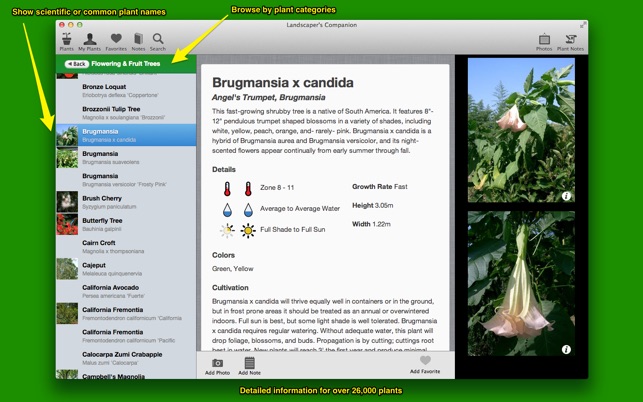Viewport: 643px width, 402px height.
Task: Select Bronze Loquat in the plant list
Action: pos(126,91)
